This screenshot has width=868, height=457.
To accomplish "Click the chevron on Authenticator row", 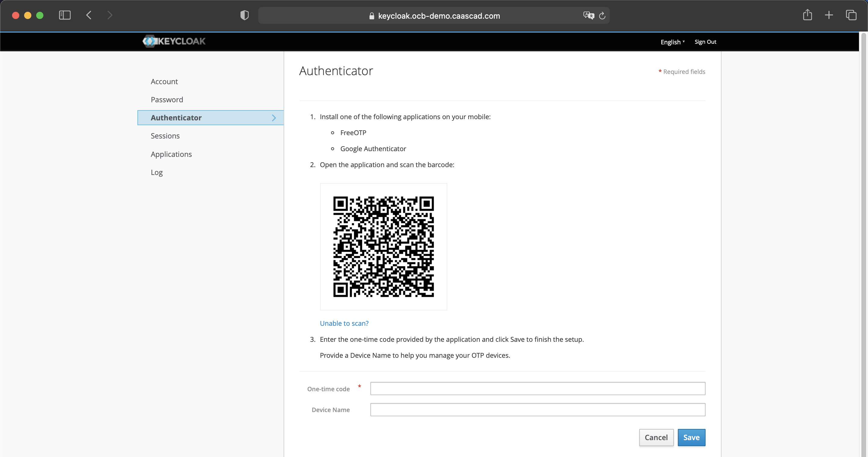I will [x=274, y=118].
